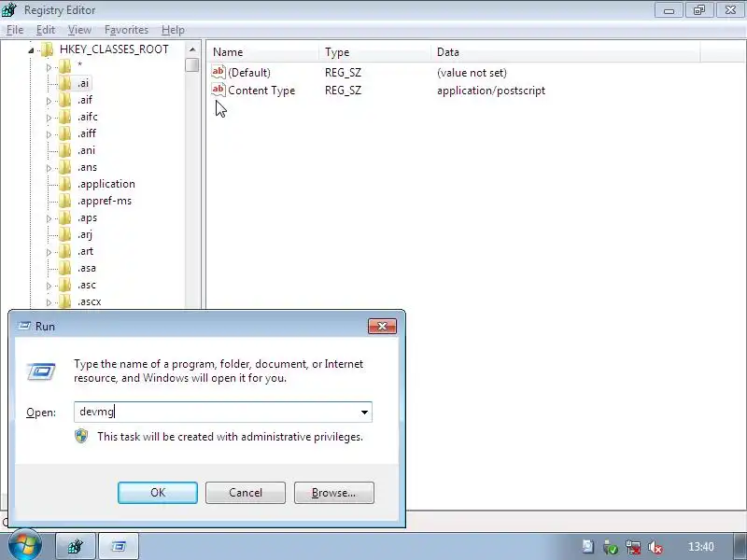
Task: Click the network disconnected tray icon
Action: coord(633,547)
